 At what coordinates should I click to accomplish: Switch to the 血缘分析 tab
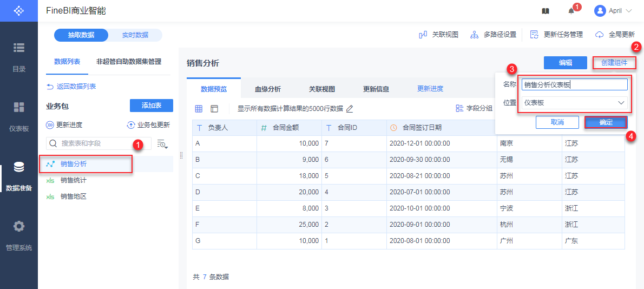pos(268,89)
